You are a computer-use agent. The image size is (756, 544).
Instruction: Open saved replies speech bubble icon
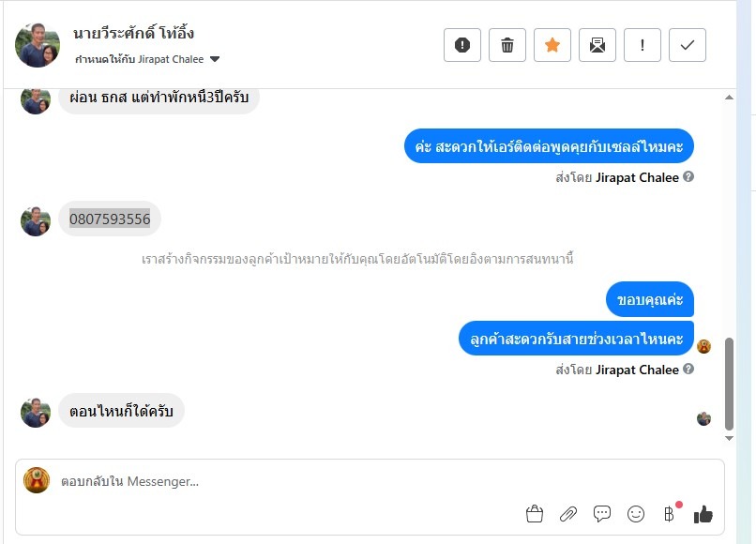pos(602,513)
